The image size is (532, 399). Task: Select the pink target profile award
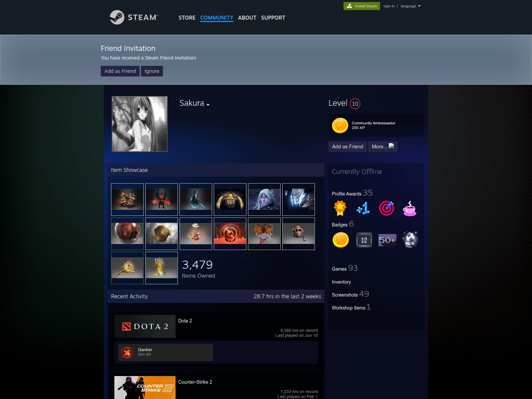tap(387, 208)
